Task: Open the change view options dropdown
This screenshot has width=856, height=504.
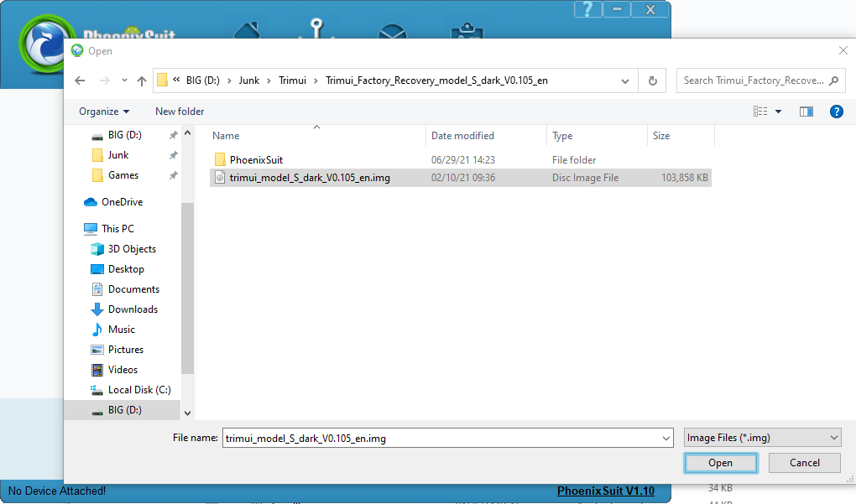Action: (778, 112)
